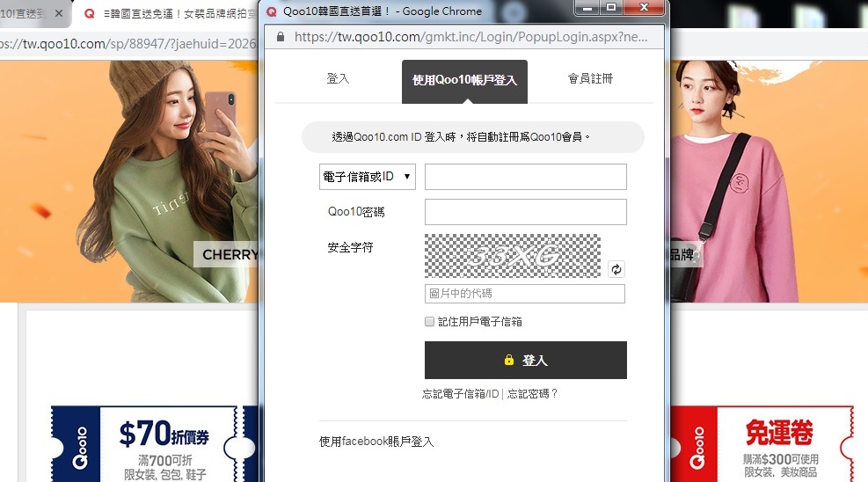Open 忘記密碼 link
868x482 pixels.
[x=532, y=394]
